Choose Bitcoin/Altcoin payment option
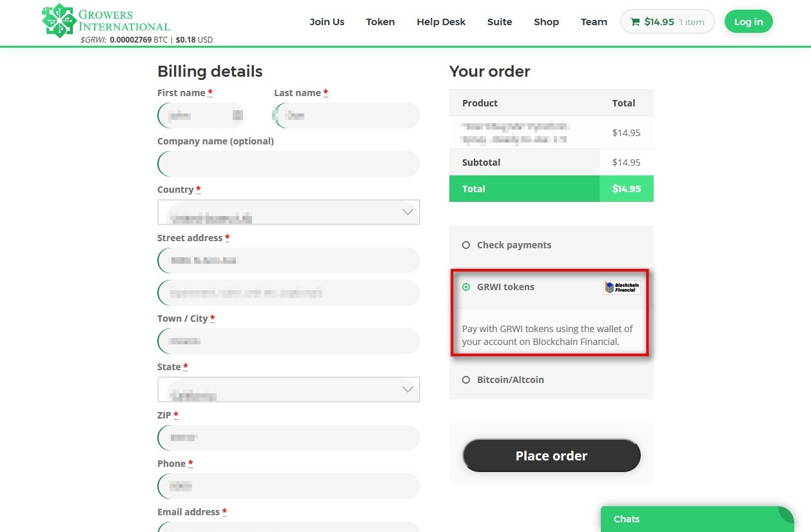This screenshot has width=811, height=532. click(466, 380)
